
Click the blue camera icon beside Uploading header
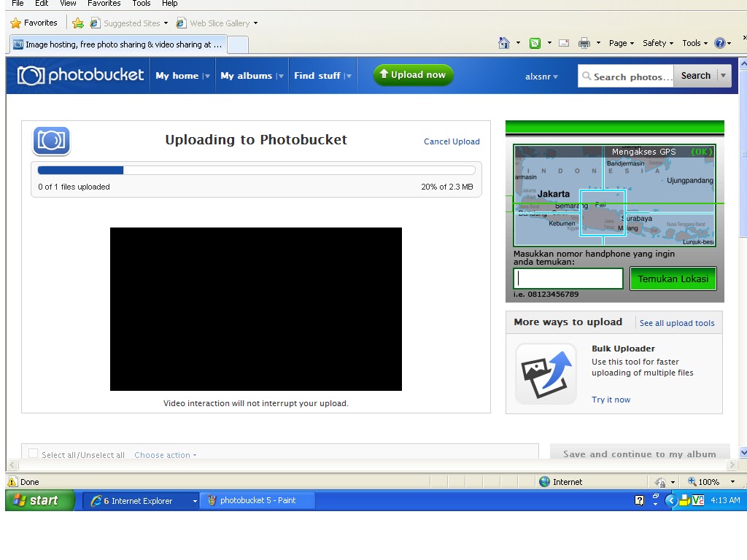(x=50, y=140)
